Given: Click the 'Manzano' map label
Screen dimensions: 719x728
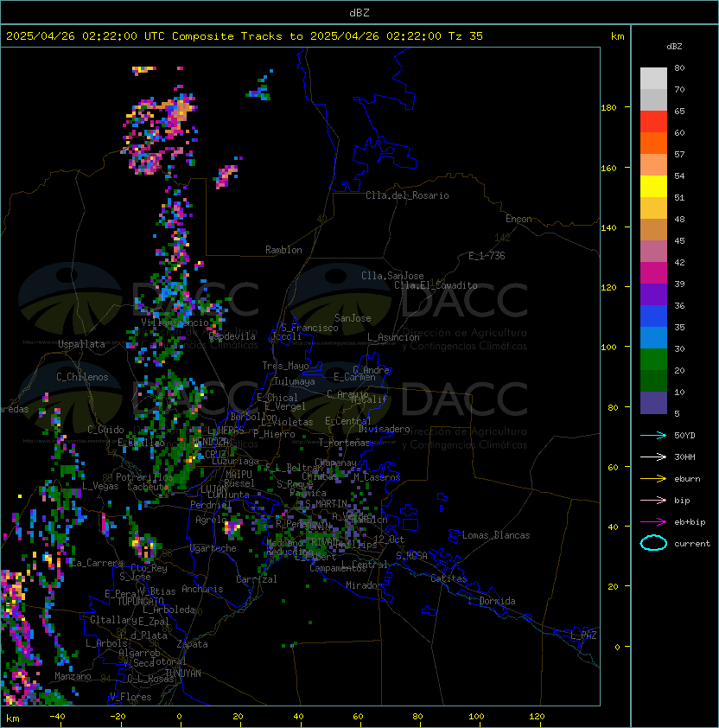Looking at the screenshot, I should pyautogui.click(x=73, y=676).
